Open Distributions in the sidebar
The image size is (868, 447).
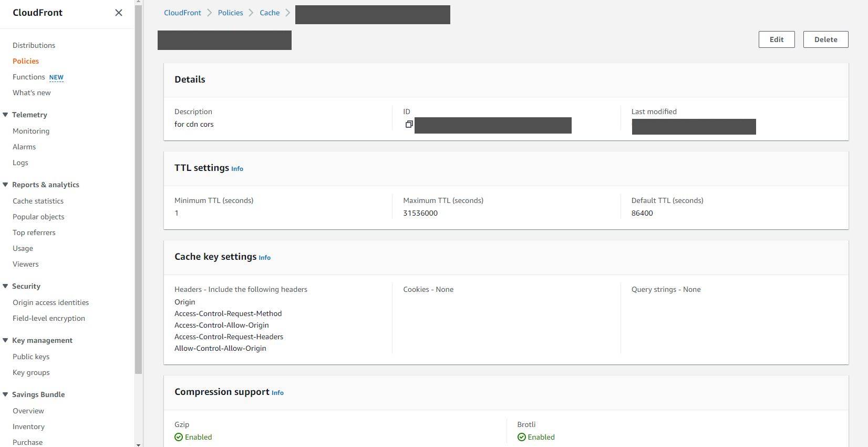click(x=34, y=45)
